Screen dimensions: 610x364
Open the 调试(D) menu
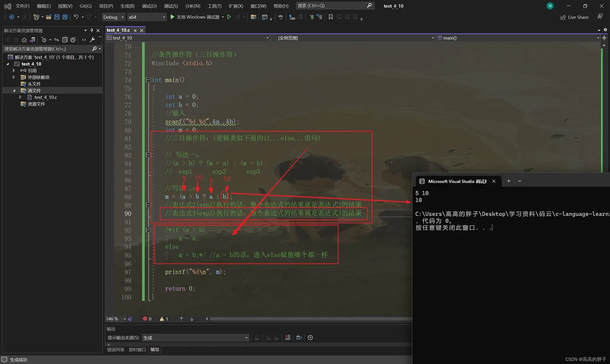pos(149,6)
